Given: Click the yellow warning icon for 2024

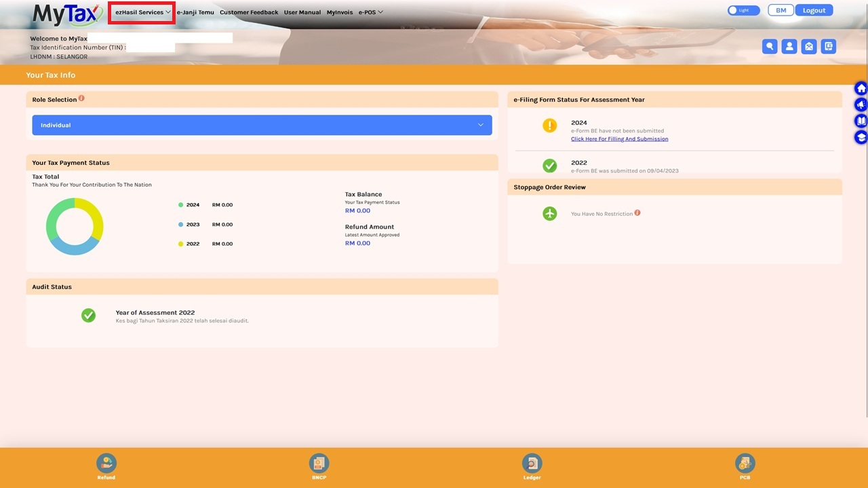Looking at the screenshot, I should coord(550,126).
